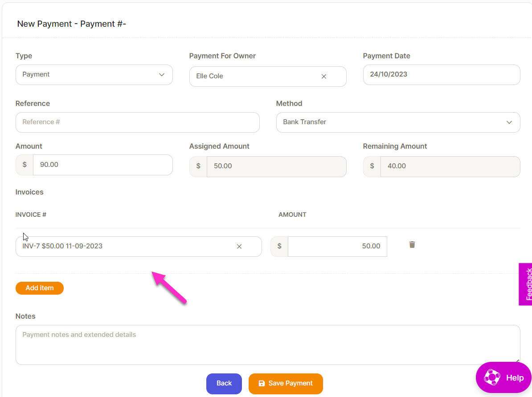Click the New Payment page title

click(x=72, y=24)
